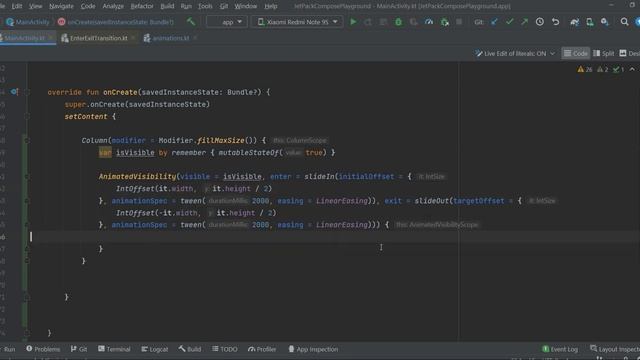
Task: Open the Refactor menu
Action: [x=142, y=6]
